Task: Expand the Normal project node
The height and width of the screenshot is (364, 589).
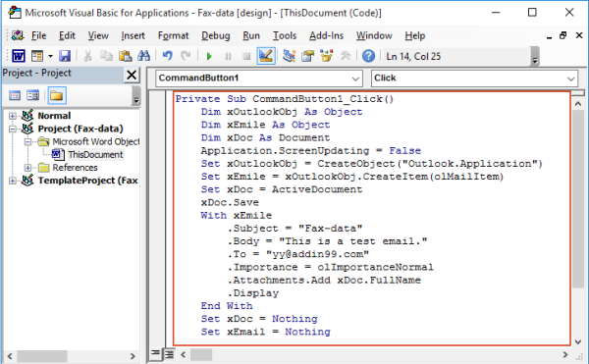Action: coord(13,116)
